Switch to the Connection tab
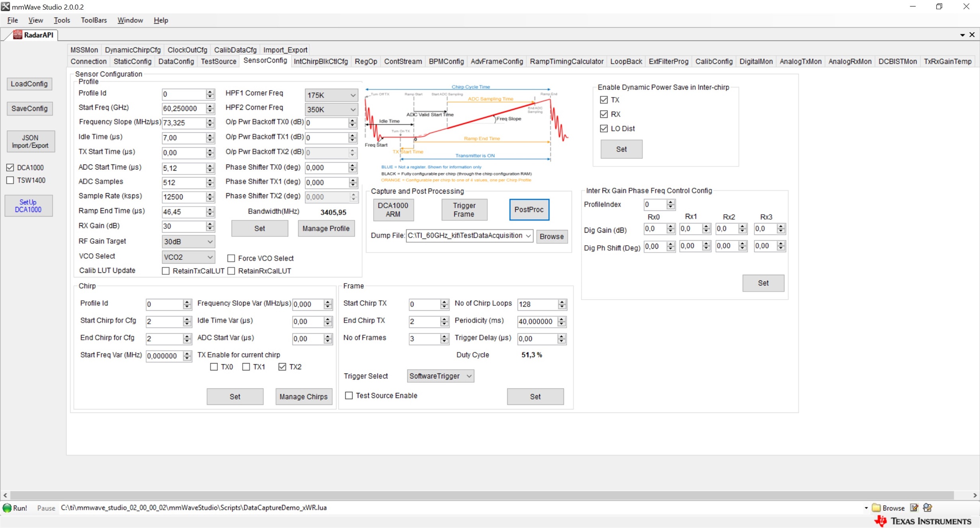 pos(88,61)
